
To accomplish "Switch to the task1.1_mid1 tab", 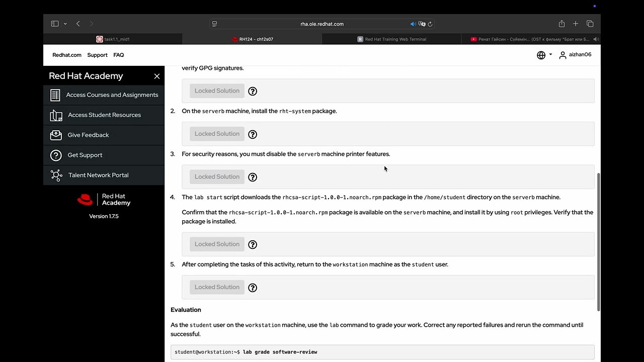I will click(113, 39).
